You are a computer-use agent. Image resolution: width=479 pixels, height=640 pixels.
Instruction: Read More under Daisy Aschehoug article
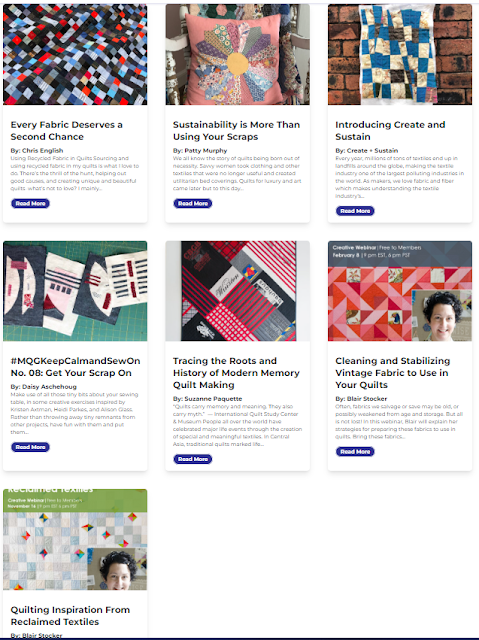click(30, 447)
